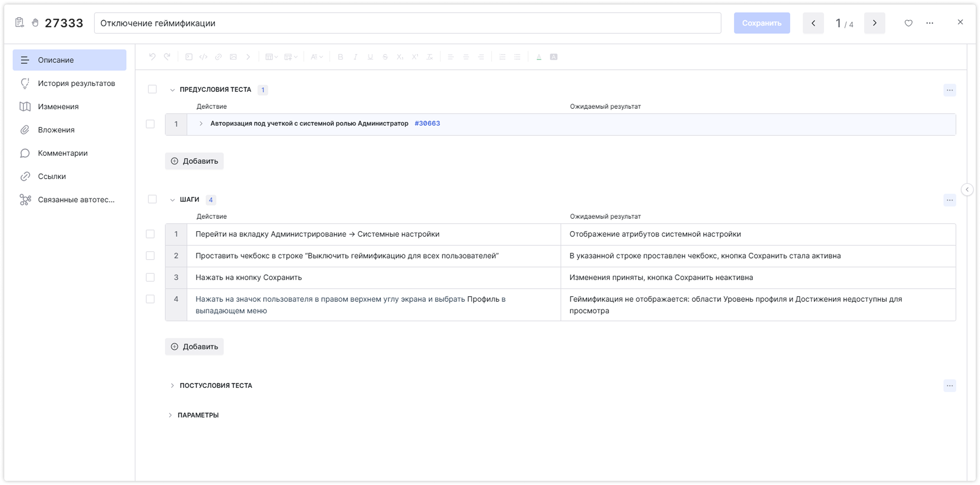The image size is (980, 485).
Task: Check the box for step 3 Нажать на кнопку Сохранить
Action: coord(150,277)
